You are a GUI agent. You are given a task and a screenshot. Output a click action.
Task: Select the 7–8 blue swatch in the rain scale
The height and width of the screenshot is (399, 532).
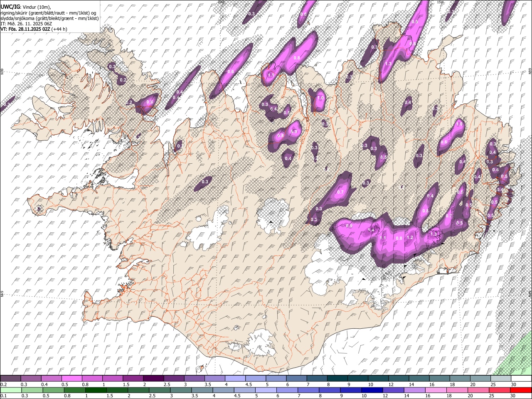tap(309, 390)
